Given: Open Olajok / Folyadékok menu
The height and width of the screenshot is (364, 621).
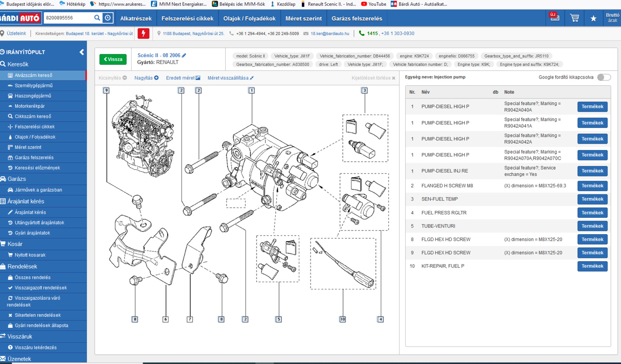Looking at the screenshot, I should (249, 18).
